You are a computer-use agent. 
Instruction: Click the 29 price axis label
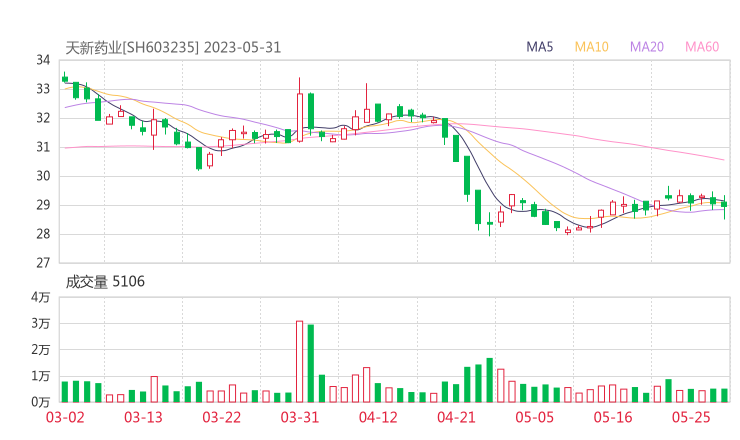coord(43,205)
